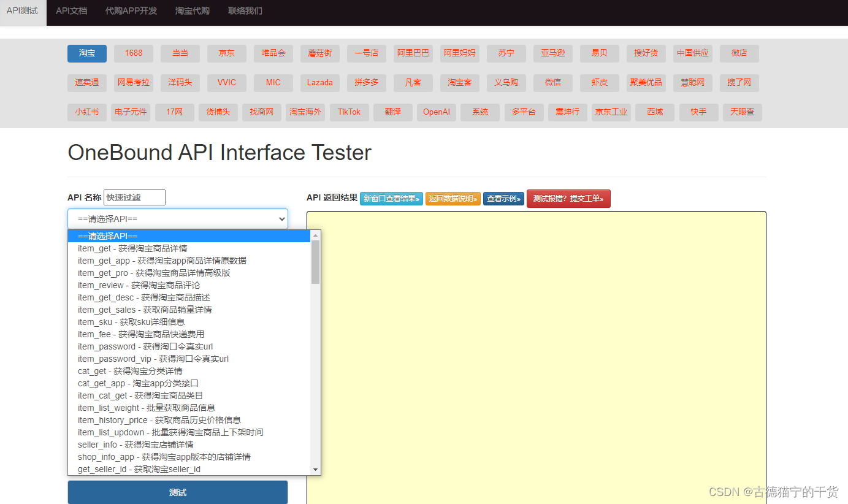This screenshot has height=504, width=848.
Task: Pick item_password_vip option
Action: pos(189,359)
